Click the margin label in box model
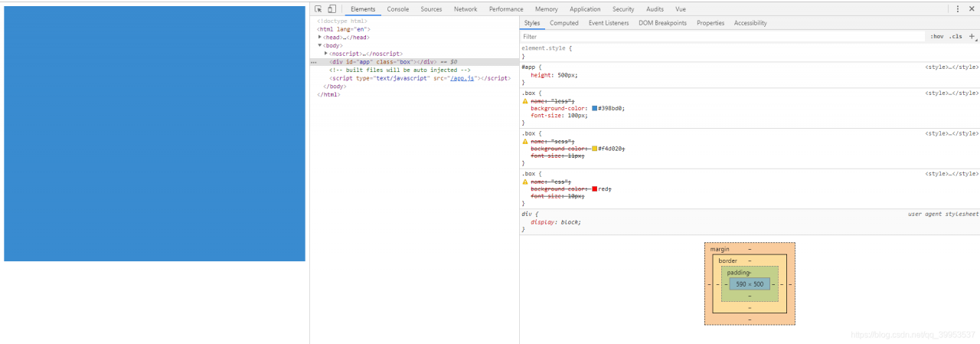 pyautogui.click(x=720, y=249)
